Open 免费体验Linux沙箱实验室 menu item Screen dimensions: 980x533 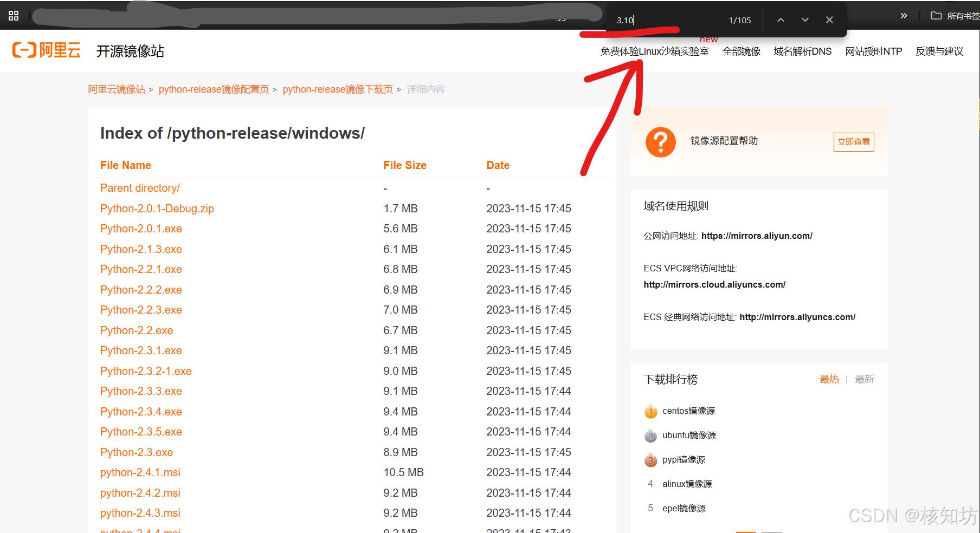654,51
